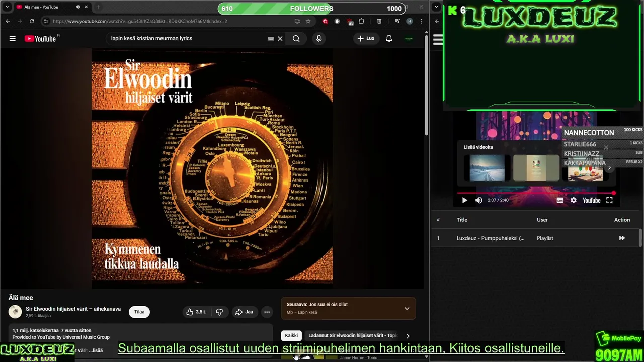The image size is (644, 362).
Task: Go back in the browser
Action: (x=8, y=21)
